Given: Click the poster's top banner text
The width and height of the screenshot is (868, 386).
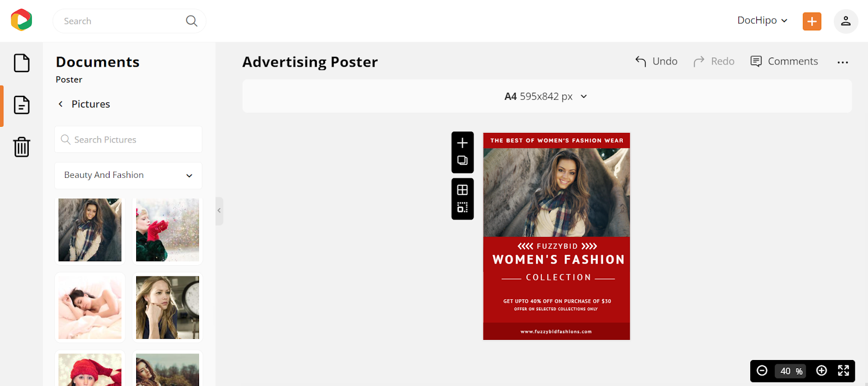Looking at the screenshot, I should pos(557,140).
